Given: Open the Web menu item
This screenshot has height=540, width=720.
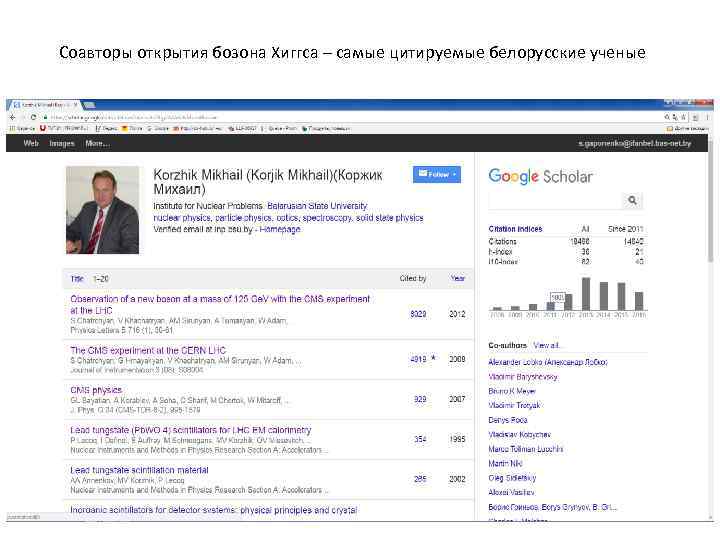Looking at the screenshot, I should [31, 144].
